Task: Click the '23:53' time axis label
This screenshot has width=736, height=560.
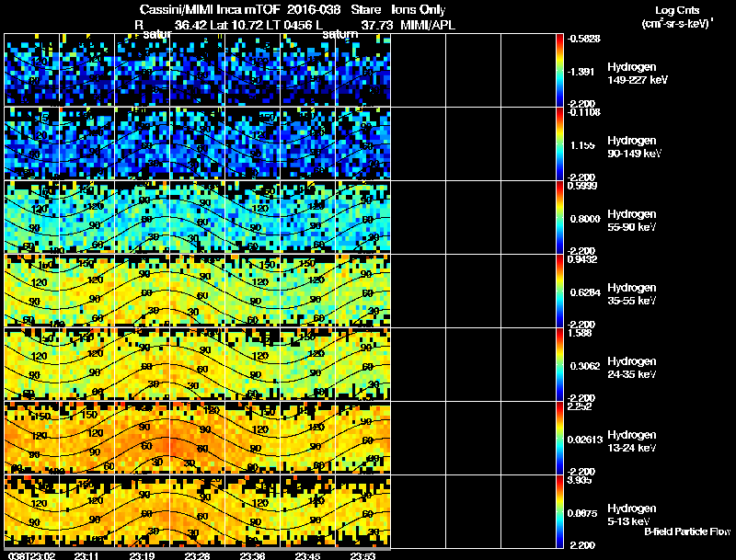Action: [x=362, y=555]
